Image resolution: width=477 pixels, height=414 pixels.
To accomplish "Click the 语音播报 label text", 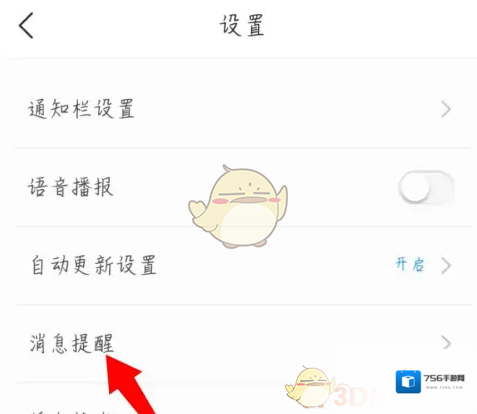I will 71,187.
